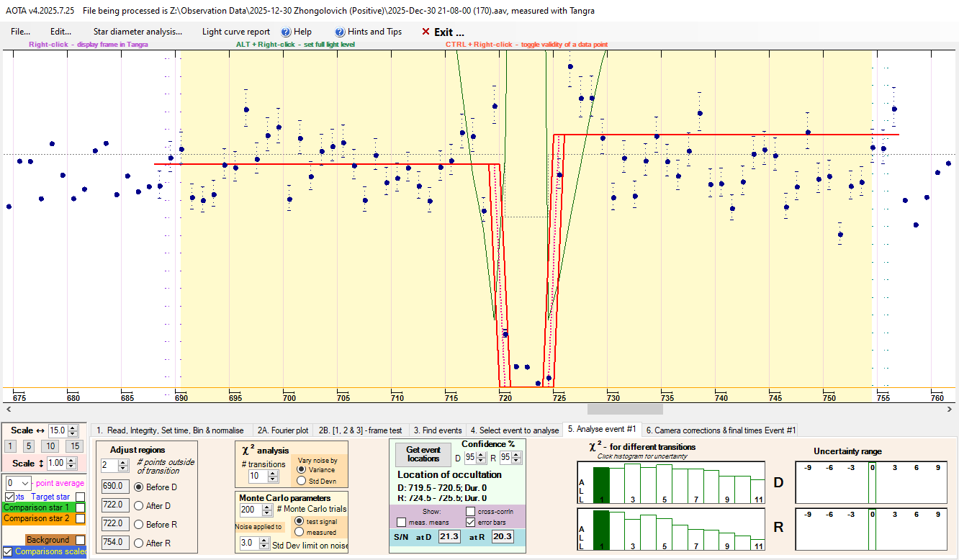Uncheck the error bars checkbox
This screenshot has width=959, height=560.
click(470, 522)
